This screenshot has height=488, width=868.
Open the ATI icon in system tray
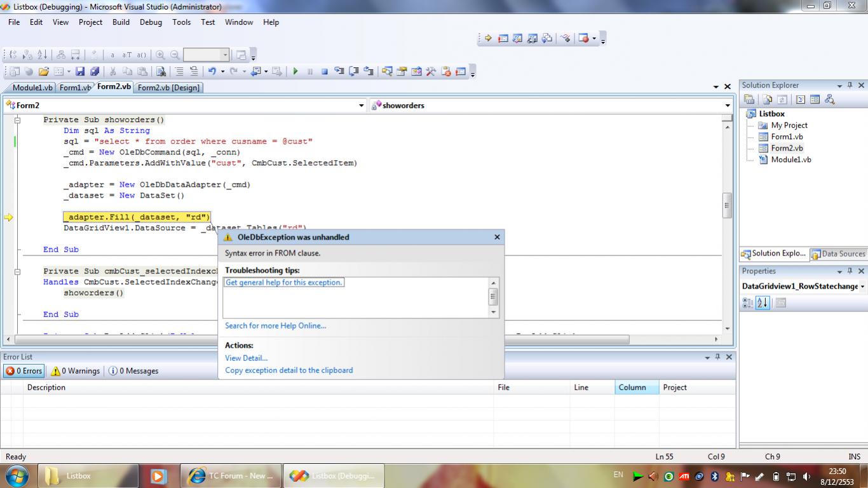tap(684, 476)
